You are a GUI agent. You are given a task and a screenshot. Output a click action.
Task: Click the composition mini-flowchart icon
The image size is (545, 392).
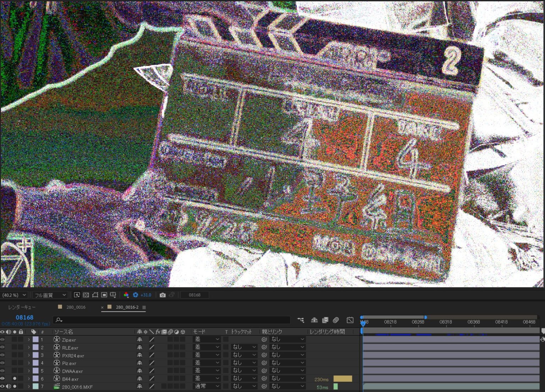(301, 320)
